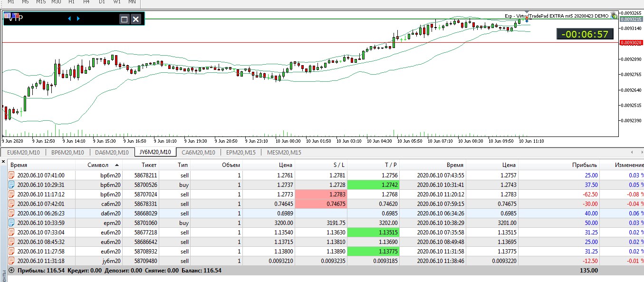Click close time 2020.06.10 11:38:46
The height and width of the screenshot is (282, 644).
pos(441,261)
